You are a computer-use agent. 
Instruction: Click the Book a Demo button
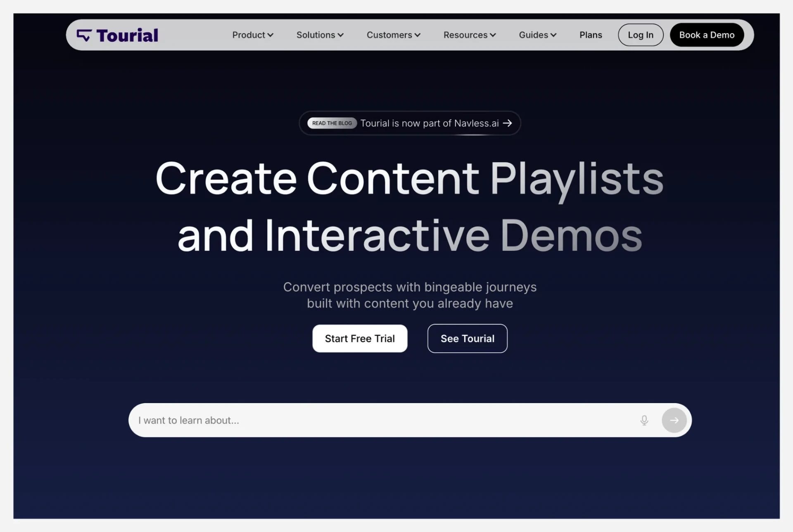tap(707, 35)
